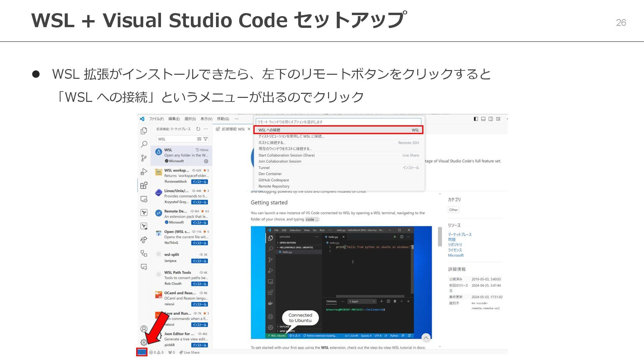The height and width of the screenshot is (362, 644).
Task: Select ディストリビューションを使用して WSL に接続
Action: [338, 136]
